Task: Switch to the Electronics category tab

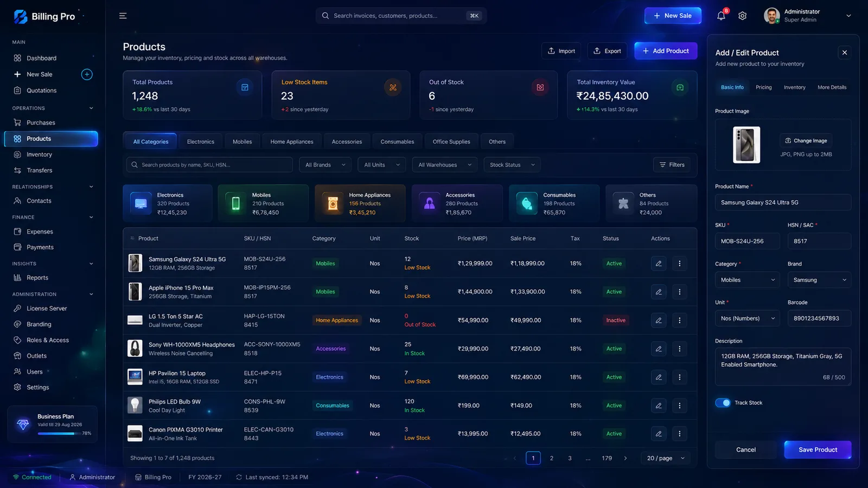Action: click(x=201, y=142)
